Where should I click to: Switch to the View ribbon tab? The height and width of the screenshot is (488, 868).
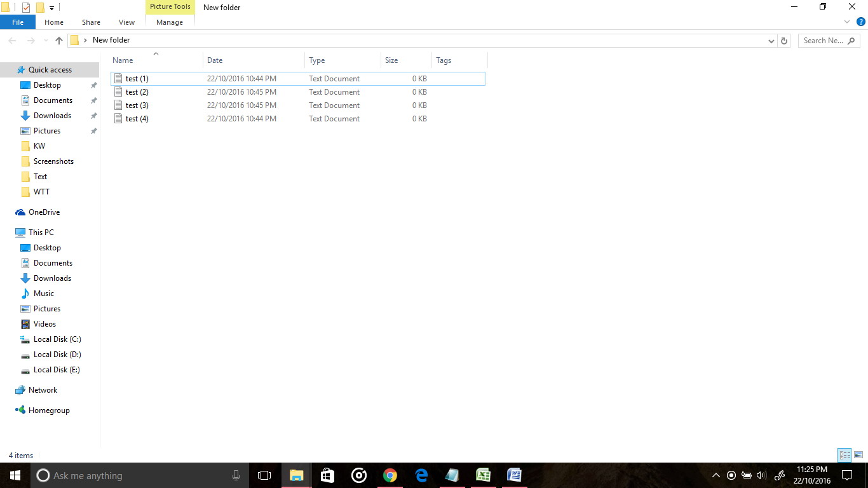[x=126, y=22]
